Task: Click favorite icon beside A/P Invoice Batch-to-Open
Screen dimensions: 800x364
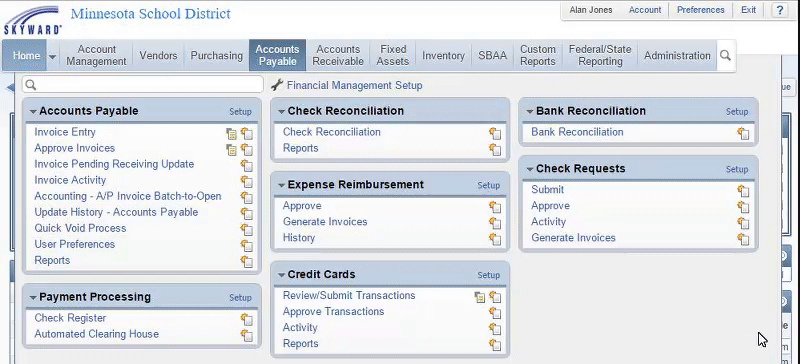Action: click(x=247, y=198)
